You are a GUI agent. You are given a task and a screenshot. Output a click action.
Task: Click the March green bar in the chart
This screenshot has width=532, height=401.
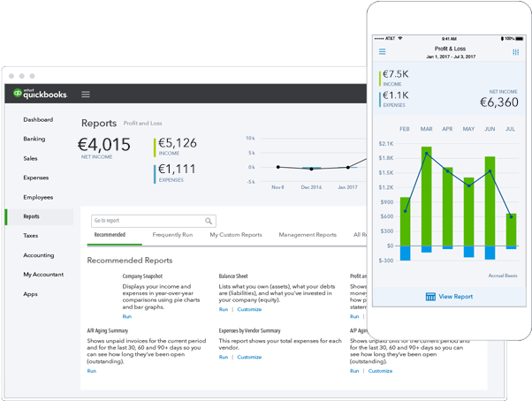(x=426, y=196)
